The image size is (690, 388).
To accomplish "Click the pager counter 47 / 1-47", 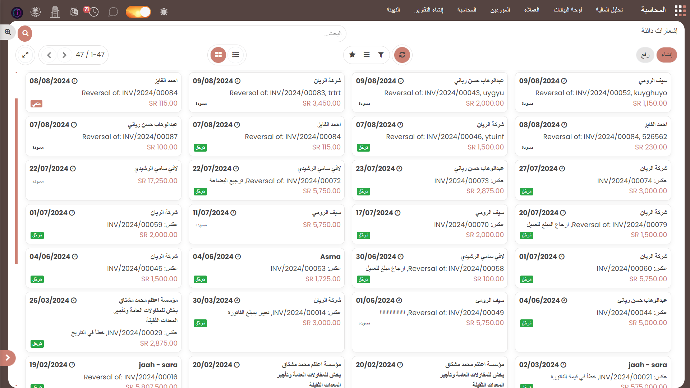I will pos(90,55).
